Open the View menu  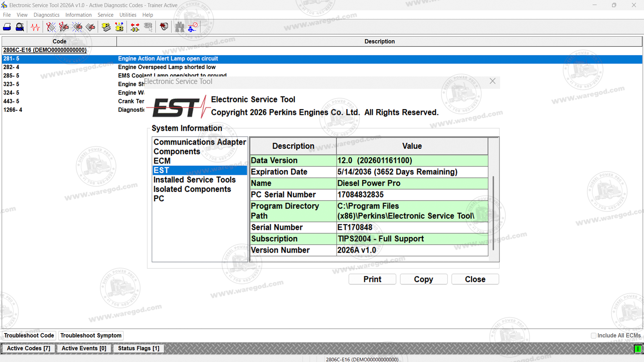click(22, 15)
